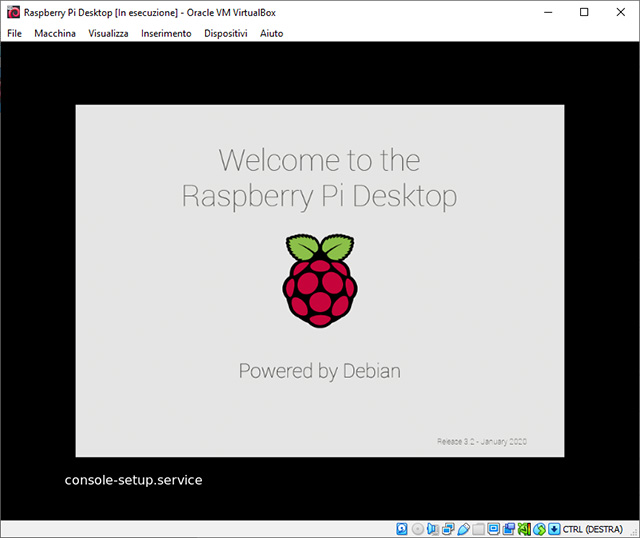Viewport: 640px width, 538px height.
Task: Click the audio status icon
Action: click(433, 528)
